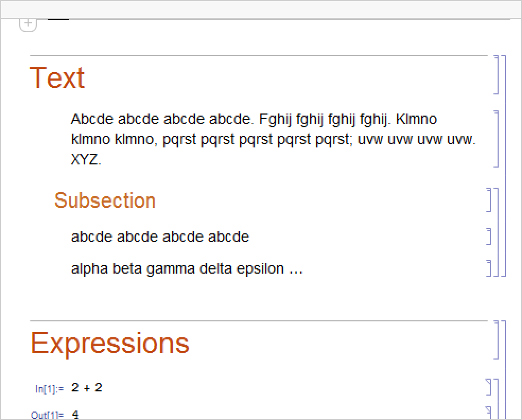
Task: Select the Text title cell bracket
Action: (x=497, y=75)
